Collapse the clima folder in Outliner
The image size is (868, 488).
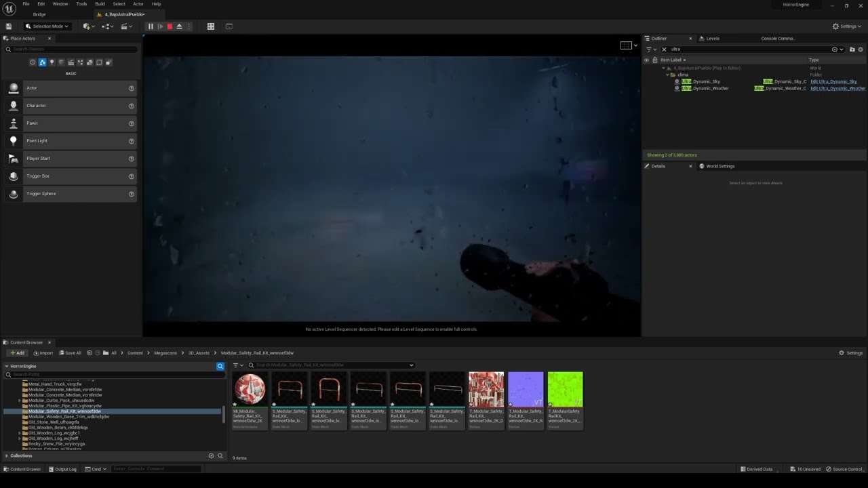click(x=667, y=75)
